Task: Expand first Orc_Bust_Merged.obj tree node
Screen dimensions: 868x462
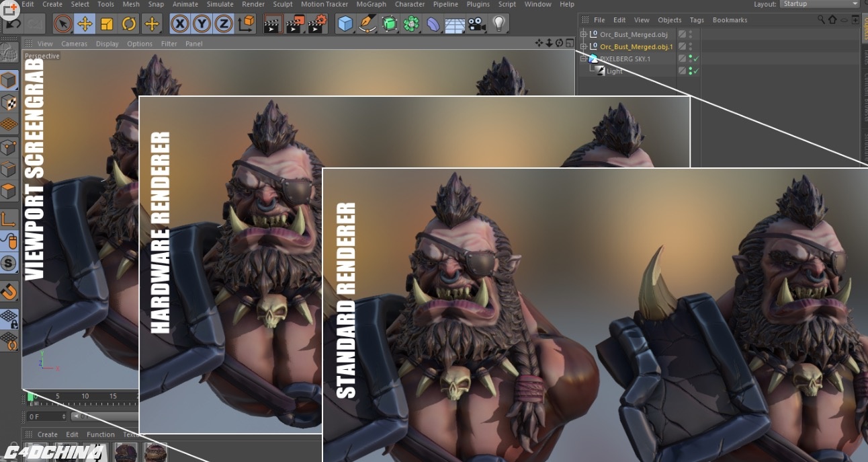Action: (x=583, y=34)
